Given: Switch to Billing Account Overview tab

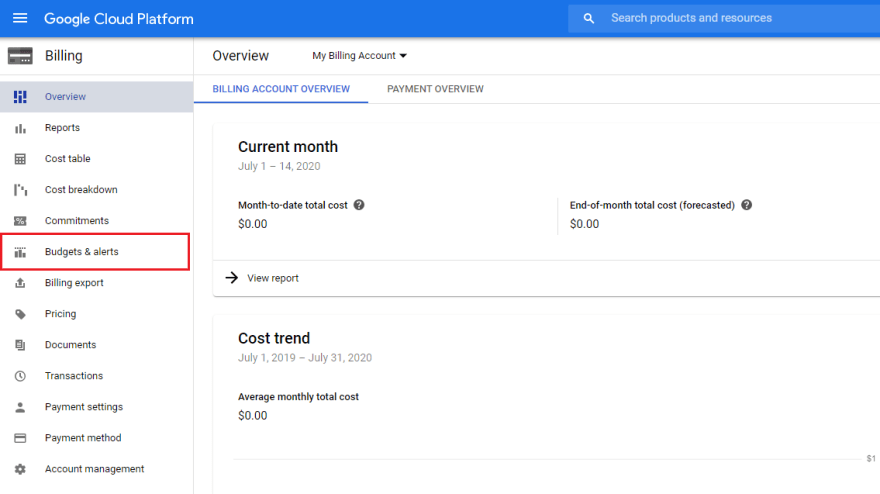Looking at the screenshot, I should [281, 89].
